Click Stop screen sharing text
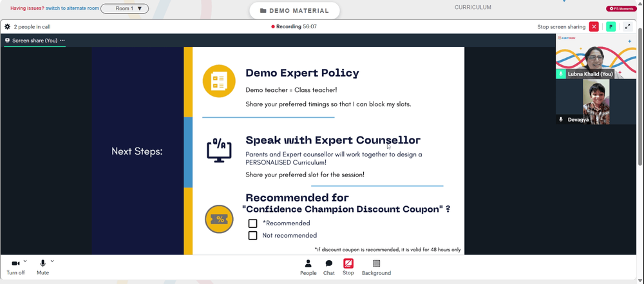Viewport: 644px width, 284px height. [x=562, y=26]
